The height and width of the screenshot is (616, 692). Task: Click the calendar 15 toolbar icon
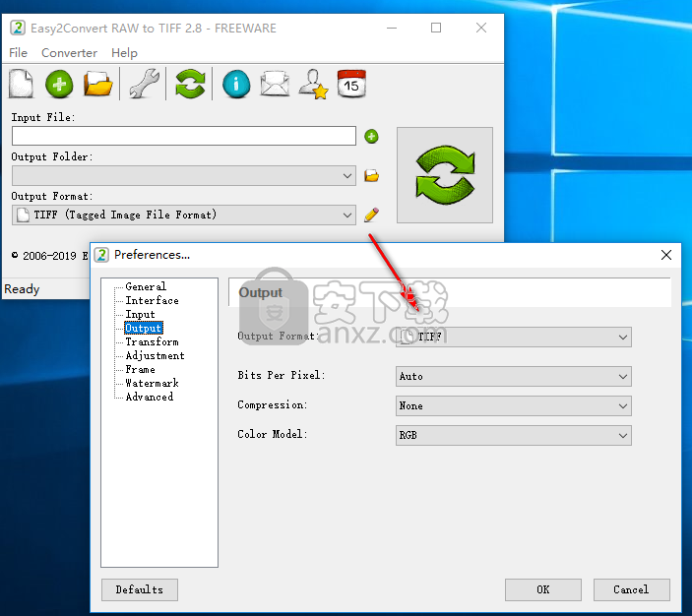click(351, 84)
